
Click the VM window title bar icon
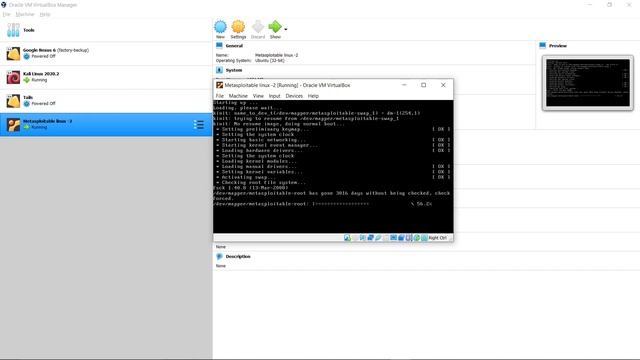[x=220, y=85]
